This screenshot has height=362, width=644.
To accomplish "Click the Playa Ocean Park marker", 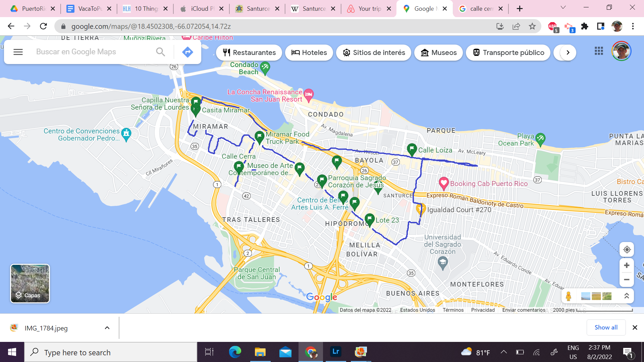I will click(540, 139).
